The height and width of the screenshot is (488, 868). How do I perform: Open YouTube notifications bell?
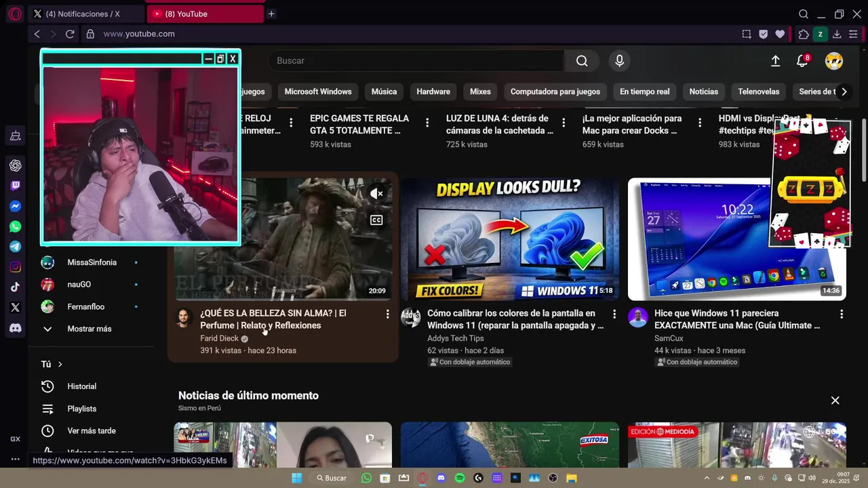click(x=802, y=61)
